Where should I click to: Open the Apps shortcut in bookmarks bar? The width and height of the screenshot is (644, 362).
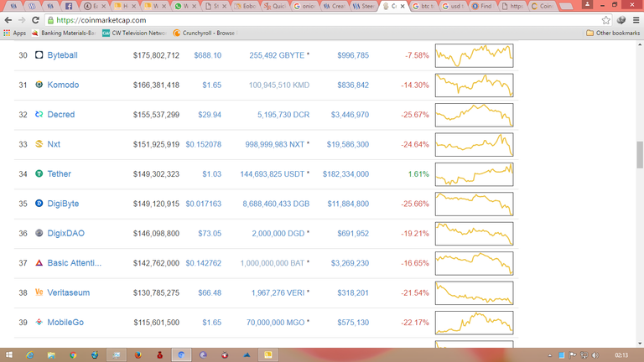pyautogui.click(x=15, y=33)
